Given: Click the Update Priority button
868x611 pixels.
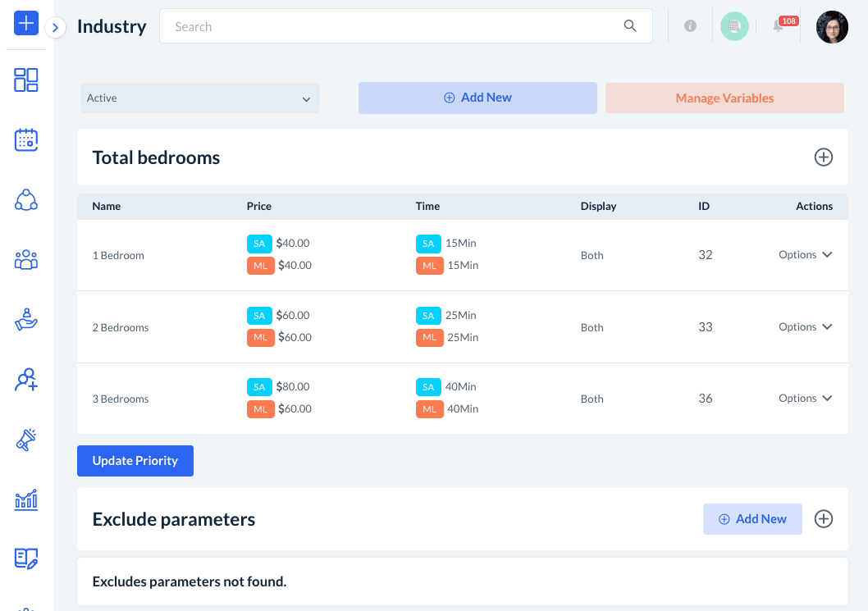Looking at the screenshot, I should tap(135, 461).
